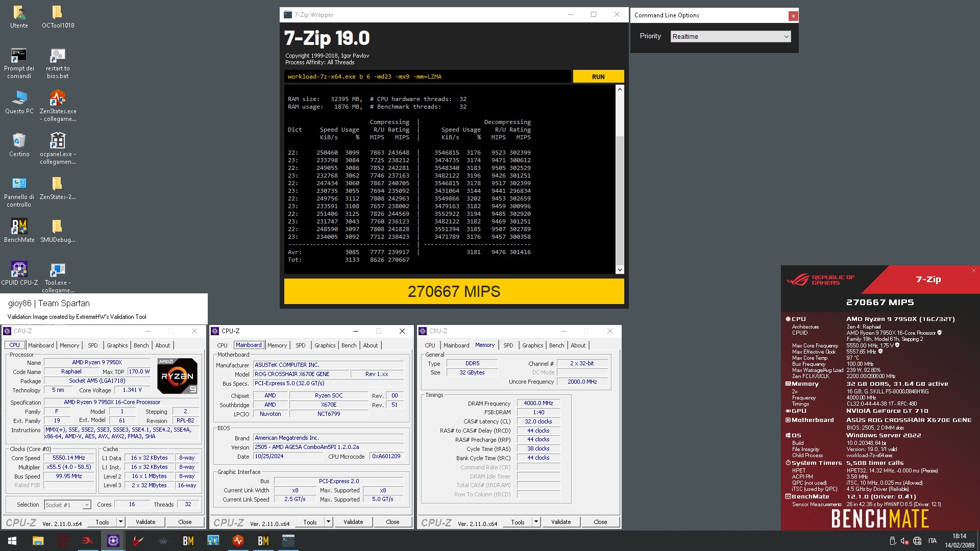980x551 pixels.
Task: Click Validate in the right CPU-Z window
Action: (x=561, y=522)
